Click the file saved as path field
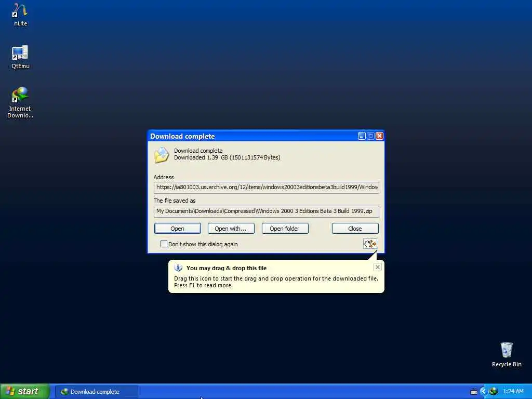This screenshot has height=399, width=532. [x=267, y=211]
